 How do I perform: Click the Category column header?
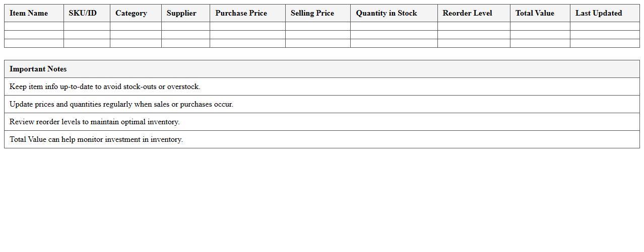click(131, 13)
